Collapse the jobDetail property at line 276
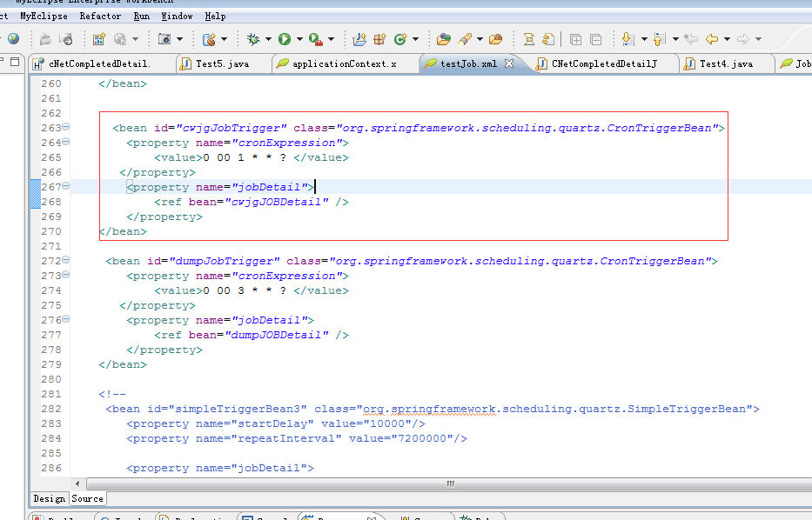 66,320
